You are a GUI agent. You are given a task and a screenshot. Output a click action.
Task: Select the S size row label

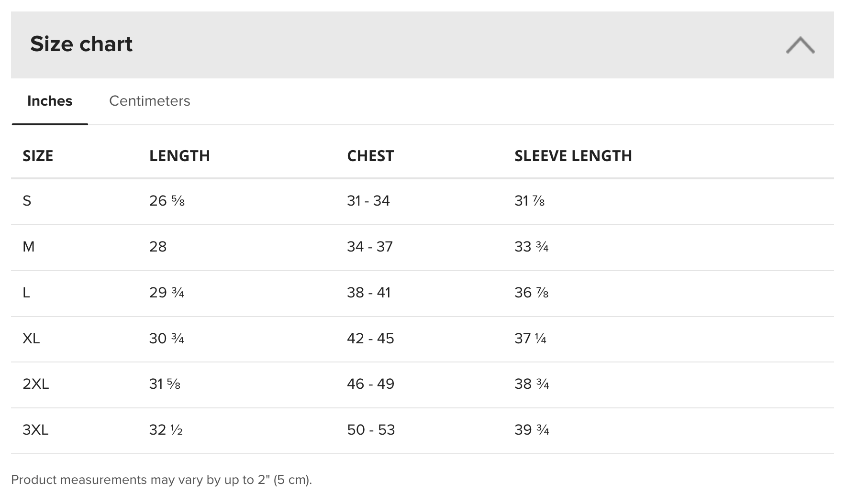pyautogui.click(x=27, y=201)
